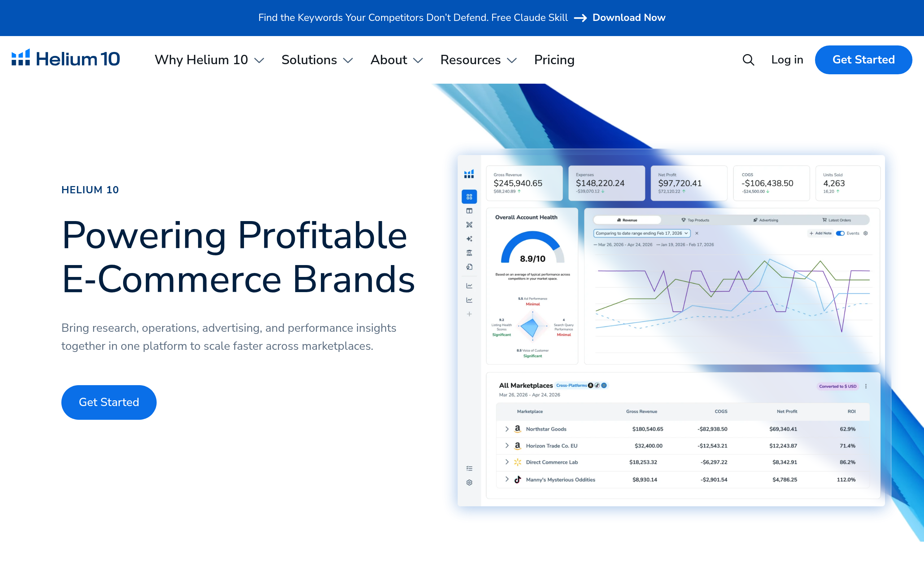Screen dimensions: 924x577
Task: Open the dashboard grid icon in the sidebar
Action: [469, 197]
